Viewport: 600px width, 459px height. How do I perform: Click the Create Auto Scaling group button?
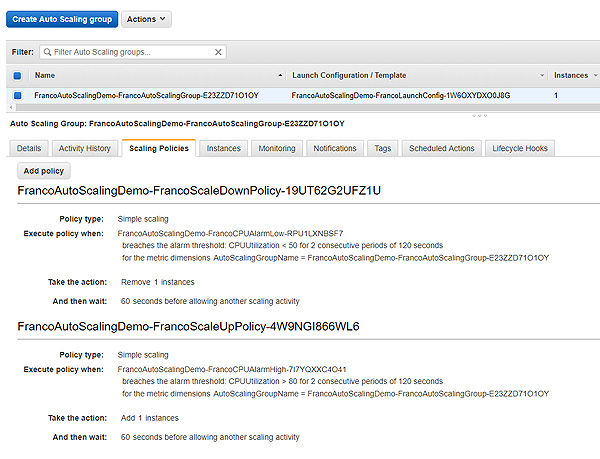click(x=62, y=19)
